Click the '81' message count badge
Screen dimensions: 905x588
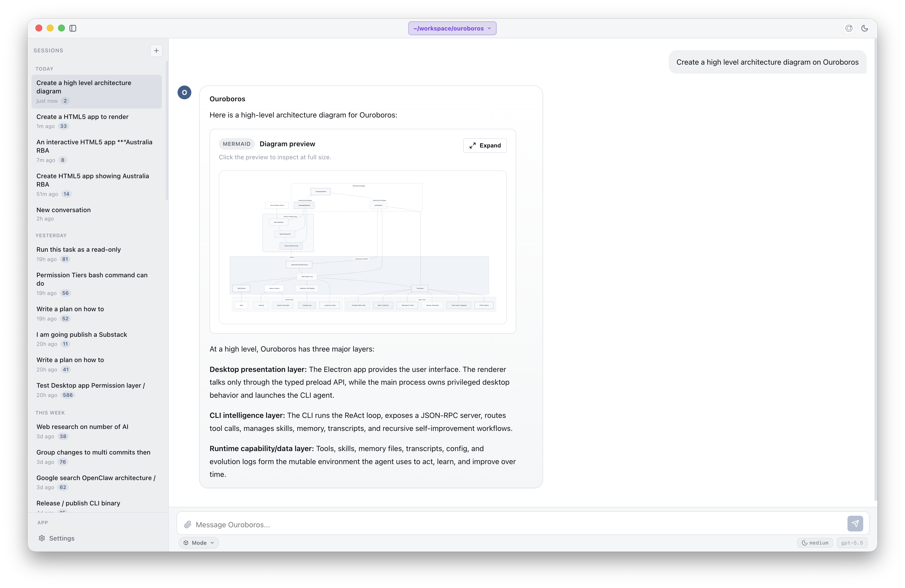(65, 259)
